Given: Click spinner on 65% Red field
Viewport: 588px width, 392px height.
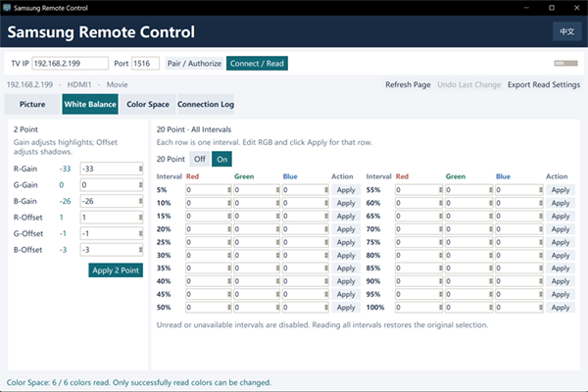Looking at the screenshot, I should (441, 216).
